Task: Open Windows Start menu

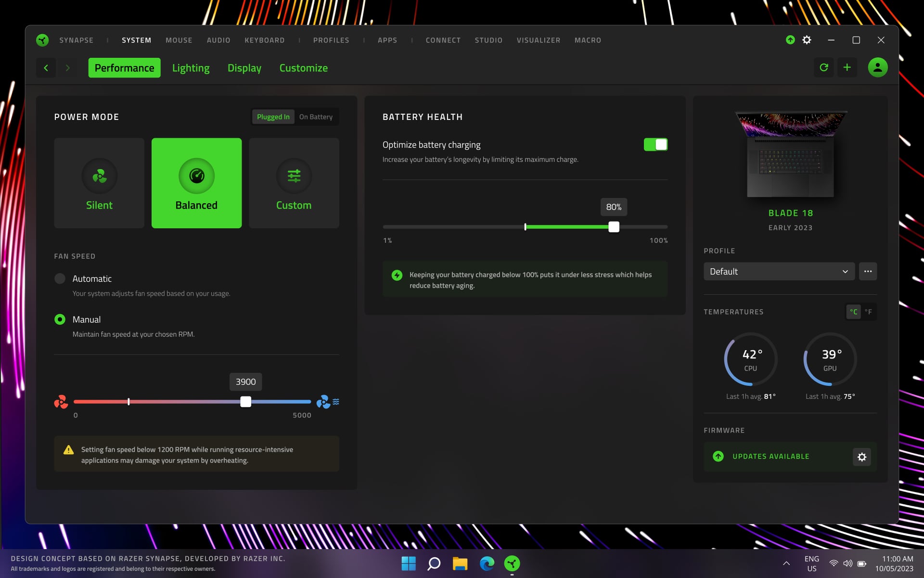Action: [409, 563]
